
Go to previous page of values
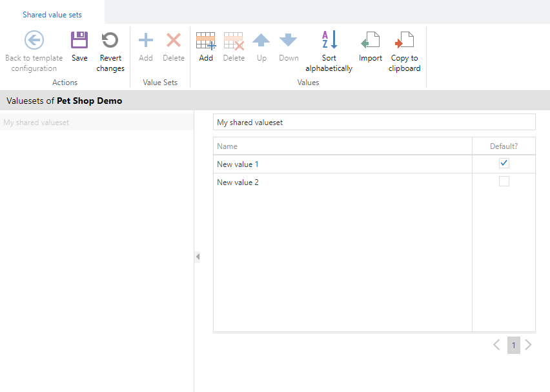coord(496,345)
